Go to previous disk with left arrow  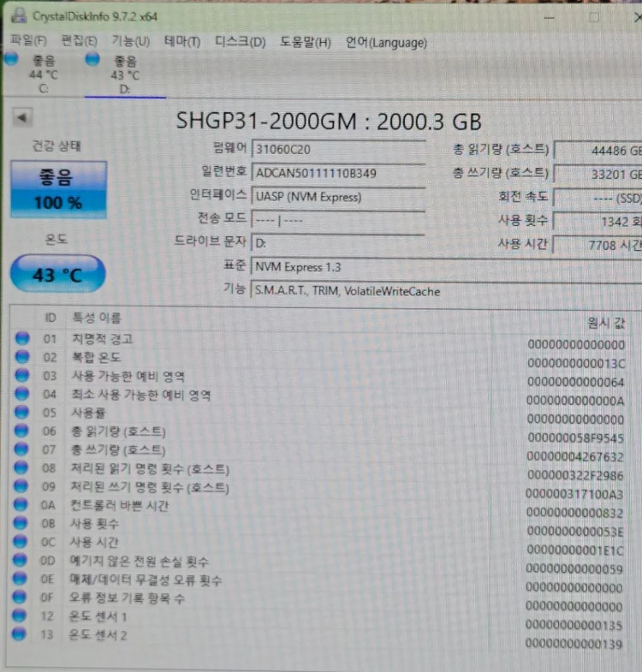pos(22,117)
